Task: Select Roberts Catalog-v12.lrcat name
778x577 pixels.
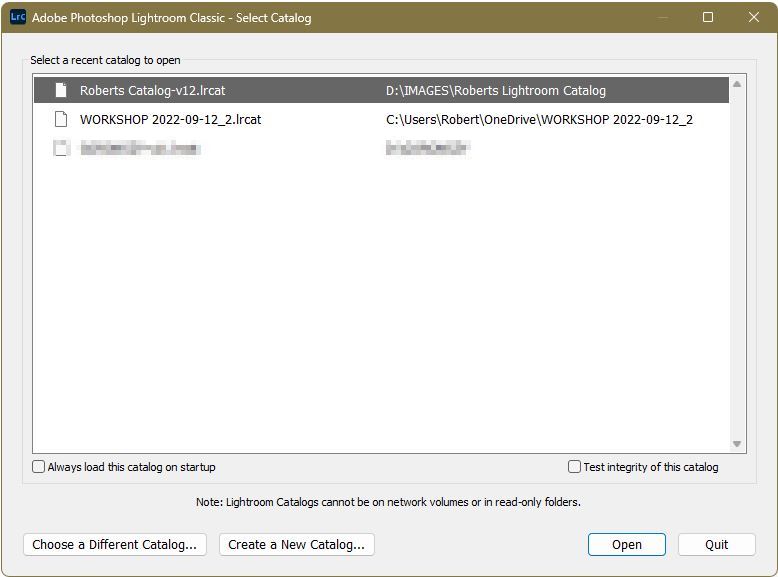Action: pos(152,90)
